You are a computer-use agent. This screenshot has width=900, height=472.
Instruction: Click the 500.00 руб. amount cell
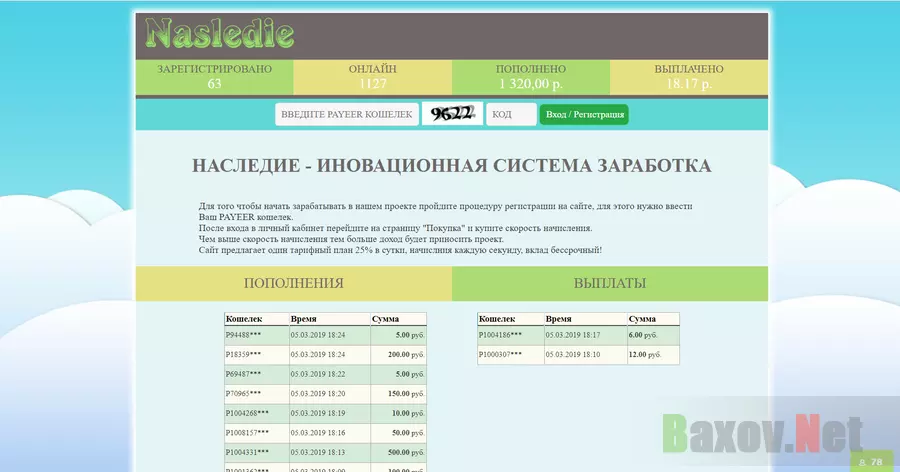[x=398, y=452]
